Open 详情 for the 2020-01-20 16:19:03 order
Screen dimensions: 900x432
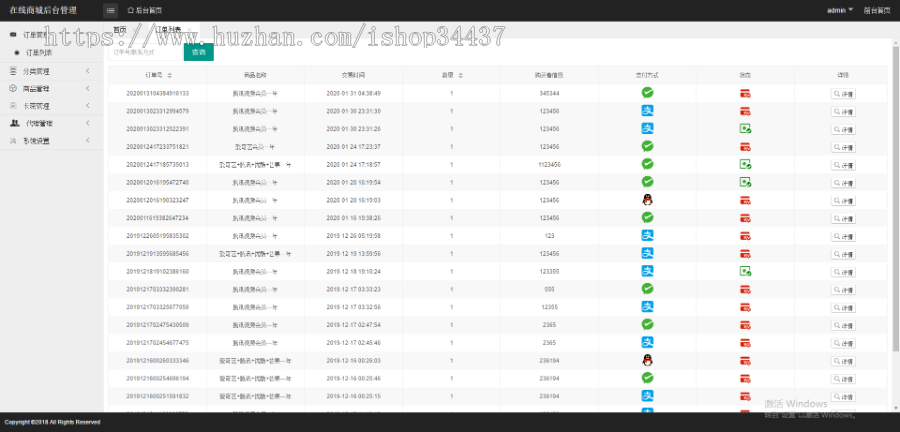pos(843,201)
